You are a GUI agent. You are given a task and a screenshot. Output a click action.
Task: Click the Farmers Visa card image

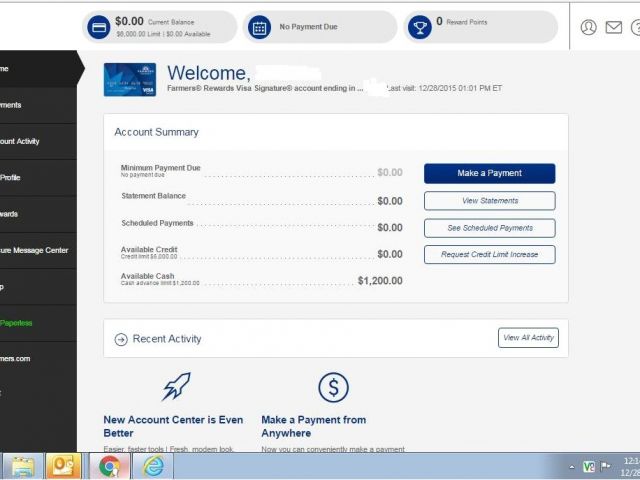click(130, 80)
